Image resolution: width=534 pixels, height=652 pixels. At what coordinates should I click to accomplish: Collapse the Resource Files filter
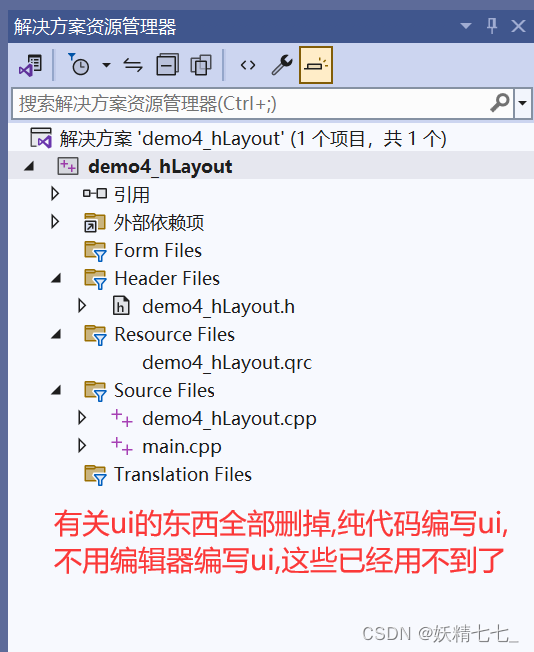pos(57,334)
